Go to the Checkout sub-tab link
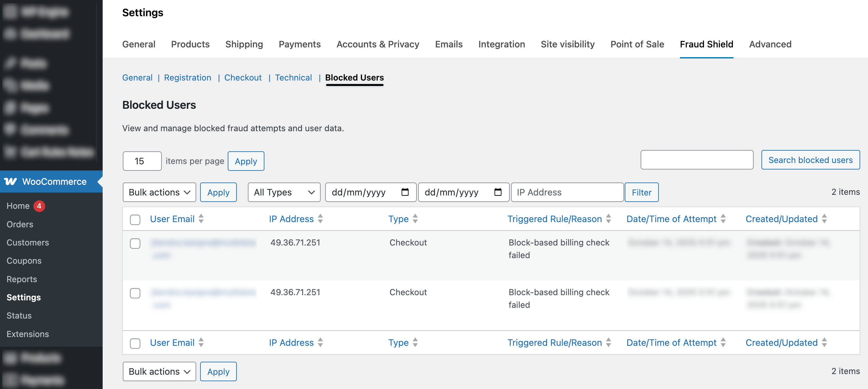 (x=243, y=78)
